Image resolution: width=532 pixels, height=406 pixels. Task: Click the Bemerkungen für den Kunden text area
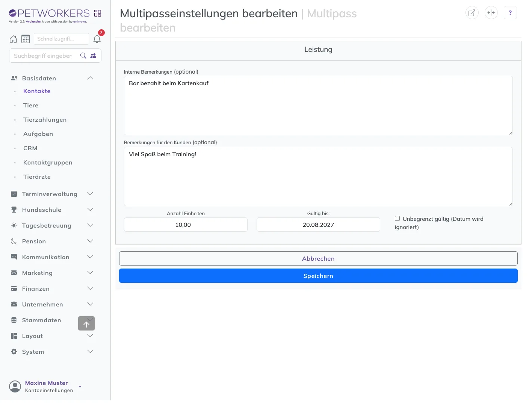(x=318, y=177)
